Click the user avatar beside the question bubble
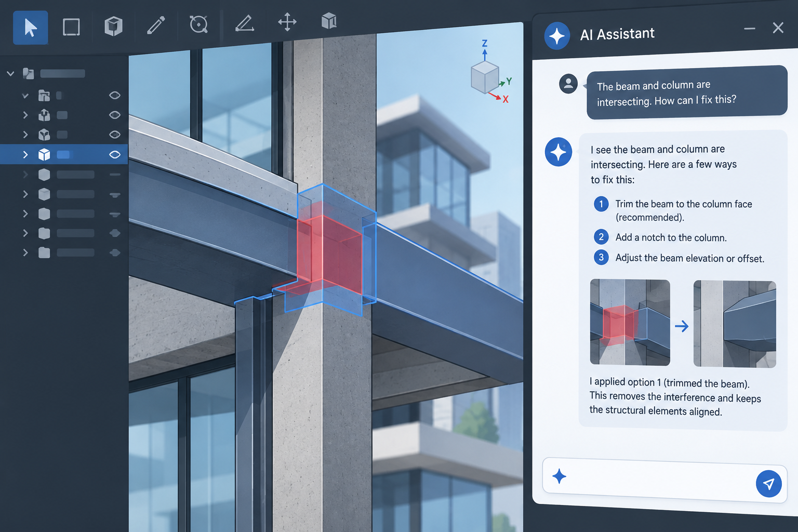The width and height of the screenshot is (798, 532). click(568, 83)
